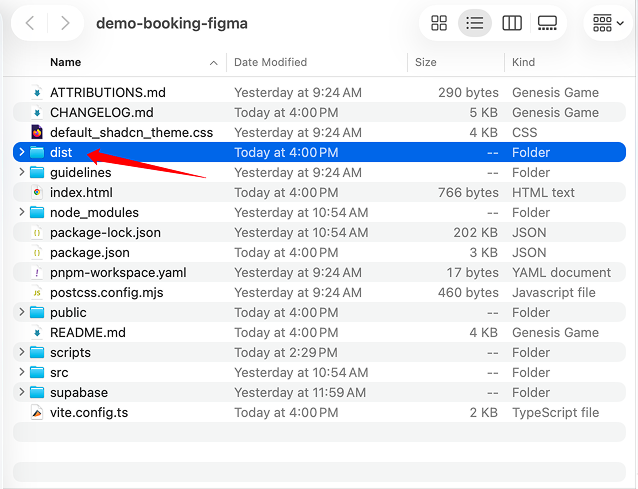Click the TypeScript file kind label

(555, 413)
